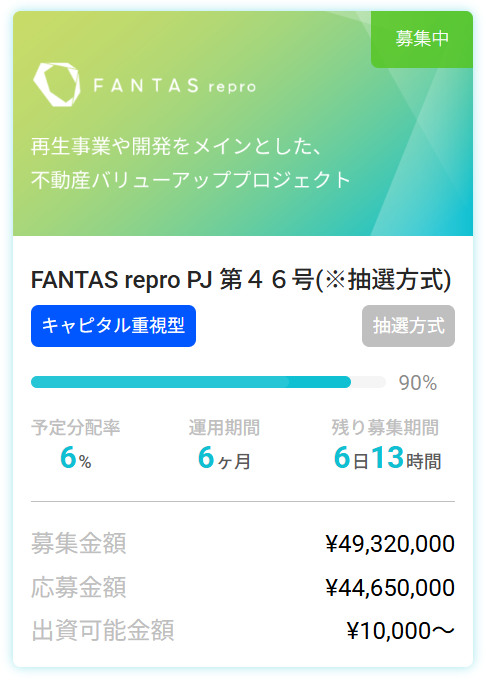Click the 出資可能金額 label

[x=103, y=631]
